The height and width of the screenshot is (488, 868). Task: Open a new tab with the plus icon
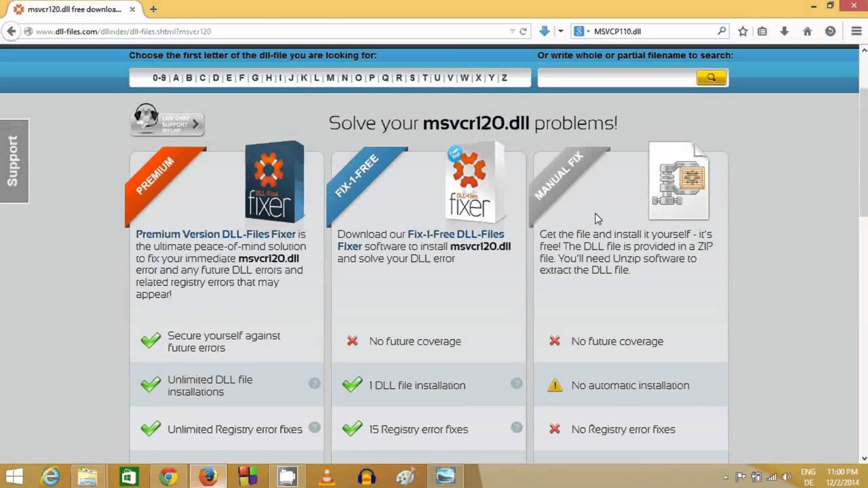[x=153, y=9]
